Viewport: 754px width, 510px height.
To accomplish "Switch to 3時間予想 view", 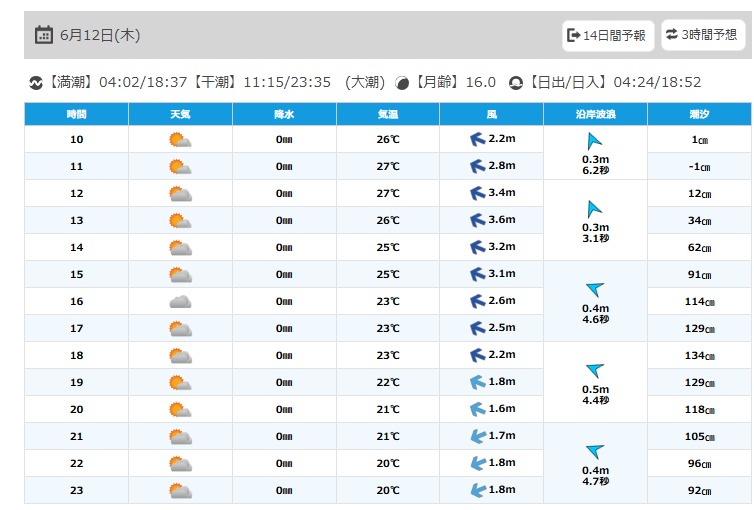I will [703, 35].
